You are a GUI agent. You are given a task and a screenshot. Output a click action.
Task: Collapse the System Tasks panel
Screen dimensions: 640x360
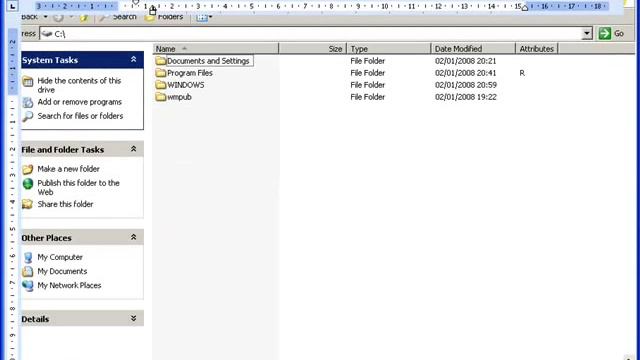point(133,60)
